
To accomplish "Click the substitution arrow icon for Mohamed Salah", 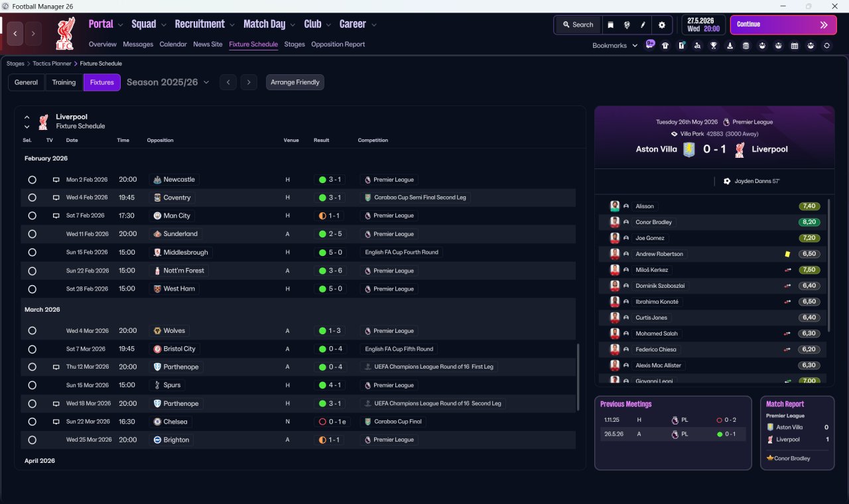I will [x=787, y=334].
